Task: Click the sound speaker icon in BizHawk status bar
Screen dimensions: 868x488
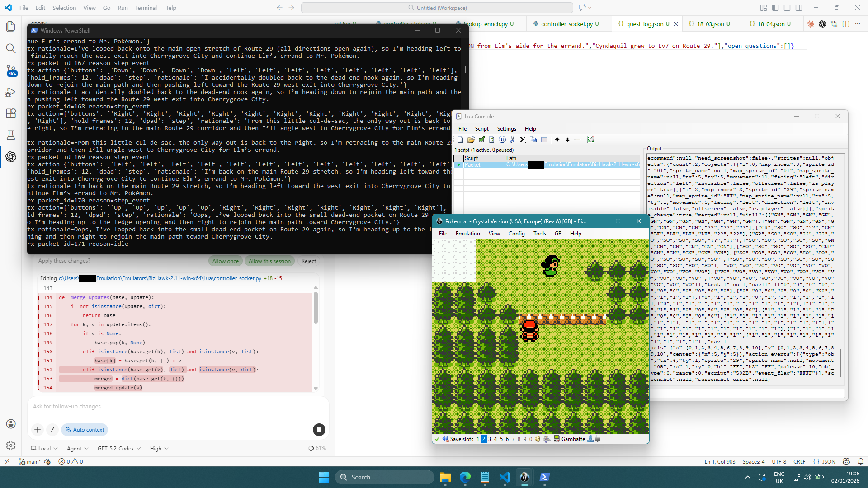Action: pyautogui.click(x=538, y=439)
